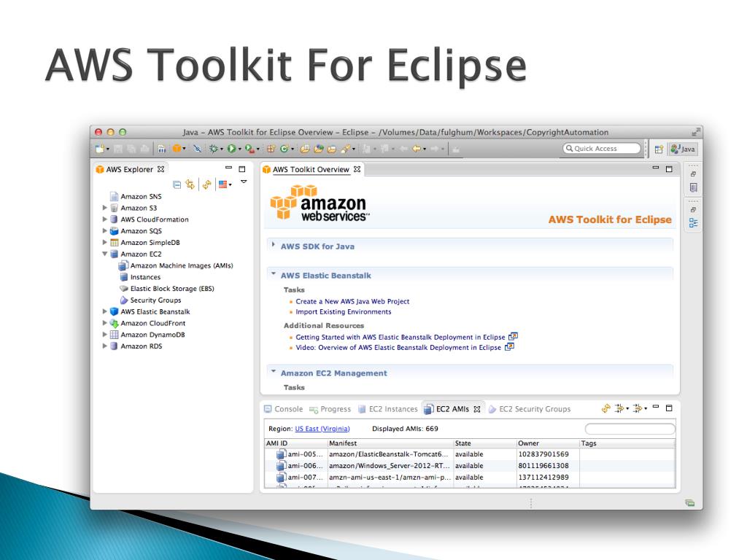Collapse the Amazon EC2 Management section
This screenshot has height=560, width=747.
[x=274, y=371]
